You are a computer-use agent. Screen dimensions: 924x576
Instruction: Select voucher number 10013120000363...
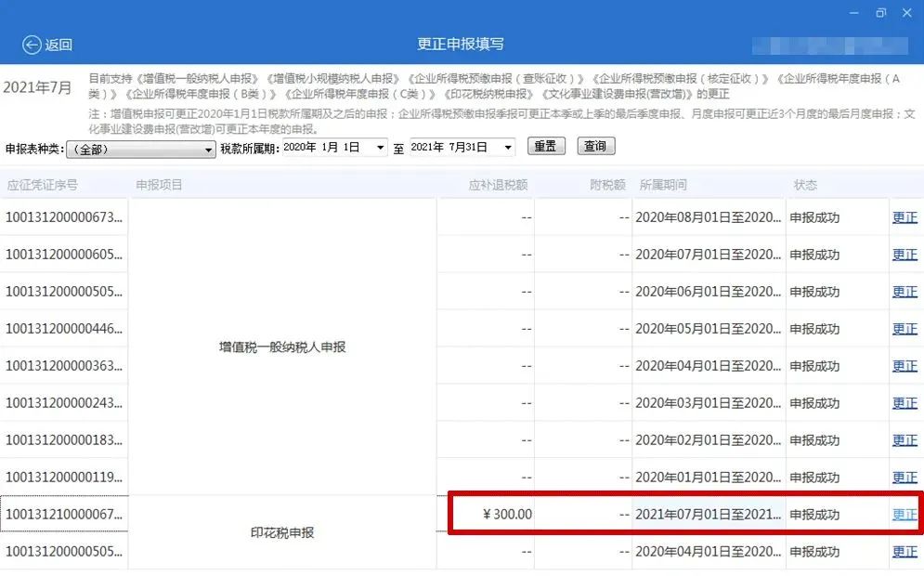click(64, 366)
